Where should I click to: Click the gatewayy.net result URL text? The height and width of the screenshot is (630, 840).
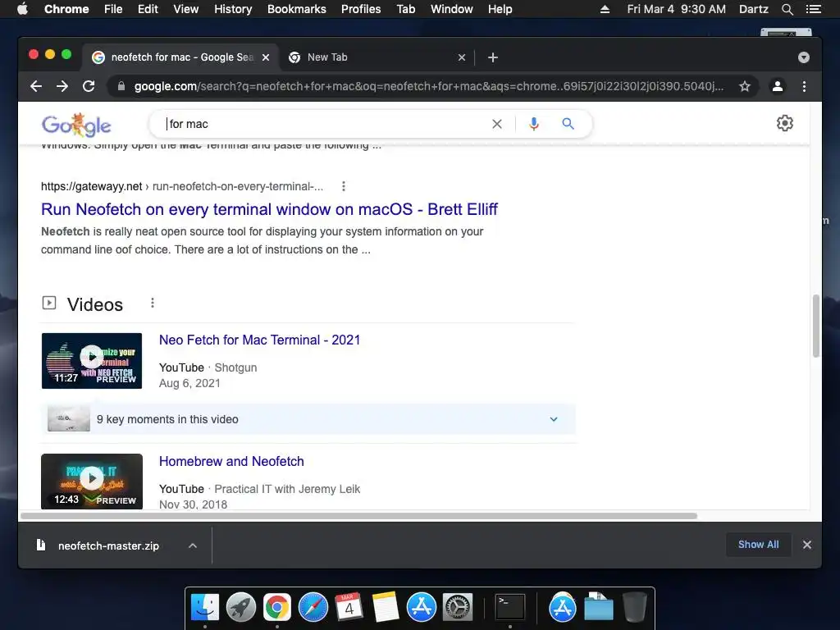click(x=182, y=186)
